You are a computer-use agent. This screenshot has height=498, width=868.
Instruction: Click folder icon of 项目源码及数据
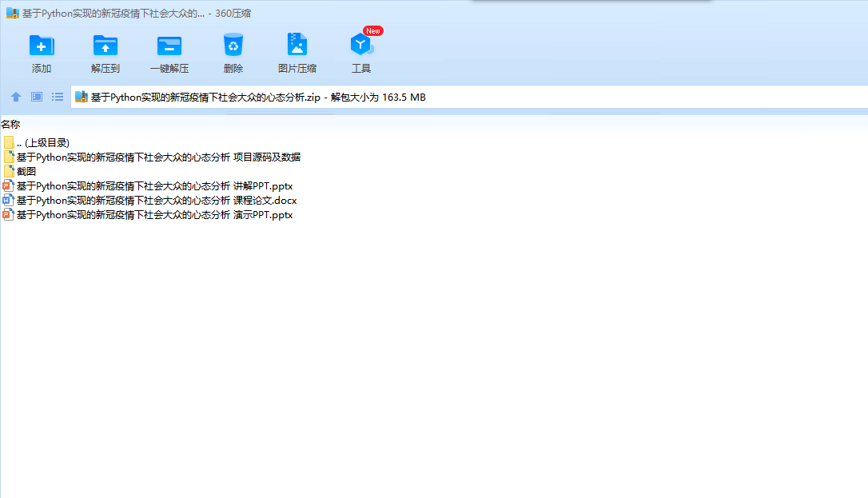pos(9,157)
